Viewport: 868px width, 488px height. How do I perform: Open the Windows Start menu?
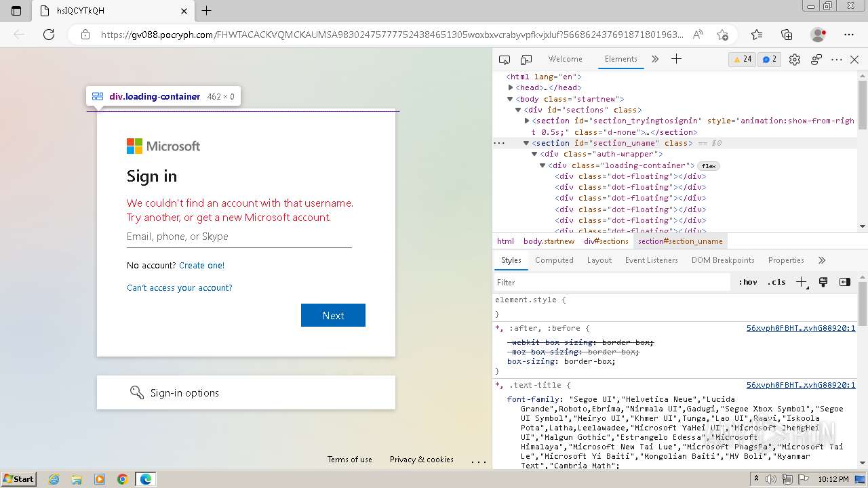click(x=19, y=479)
